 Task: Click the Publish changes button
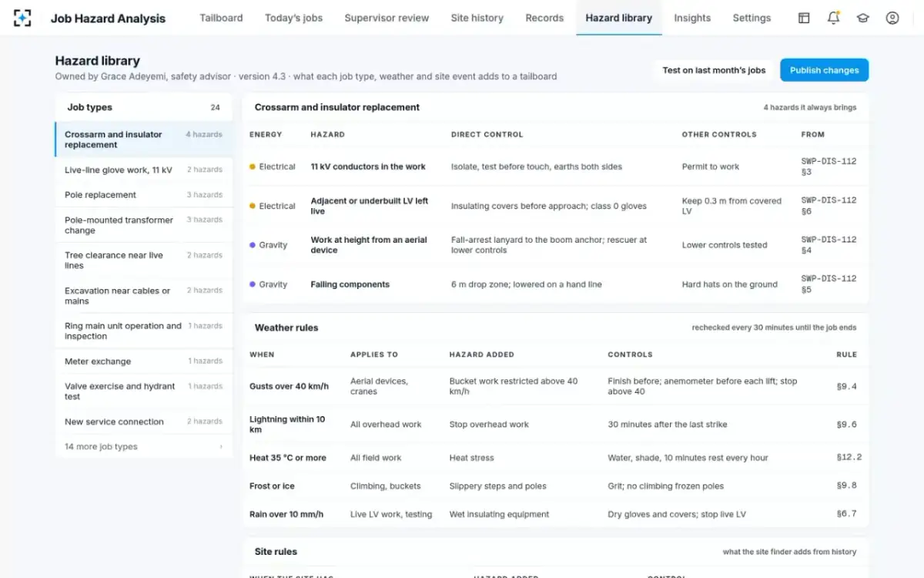[824, 70]
